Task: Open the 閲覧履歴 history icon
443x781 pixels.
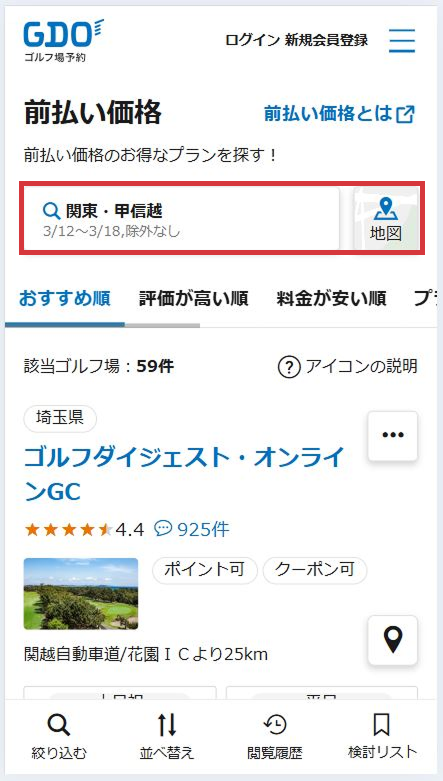Action: pyautogui.click(x=275, y=725)
